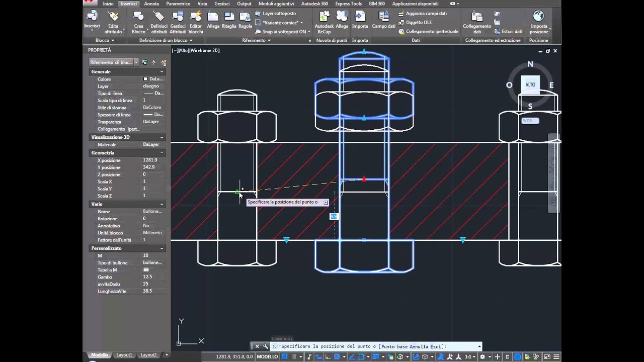Collapse the Personalizzato properties section
Viewport: 644px width, 362px height.
[162, 248]
